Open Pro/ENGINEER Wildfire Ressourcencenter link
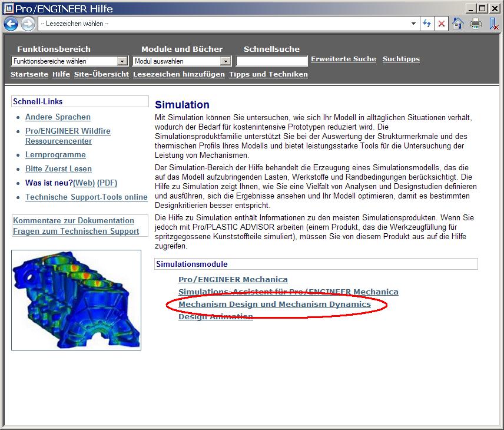This screenshot has height=430, width=504. click(68, 136)
